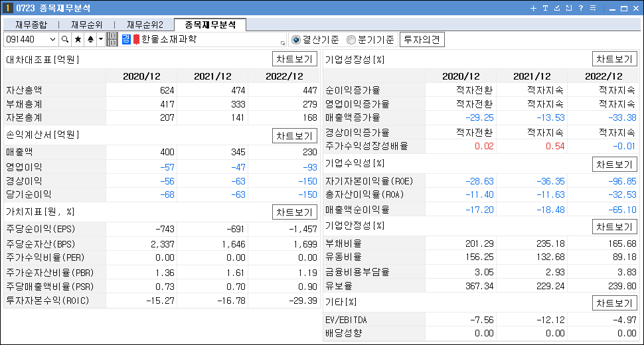The width and height of the screenshot is (644, 345).
Task: Open 차트보기 for 기타 section
Action: pos(614,303)
